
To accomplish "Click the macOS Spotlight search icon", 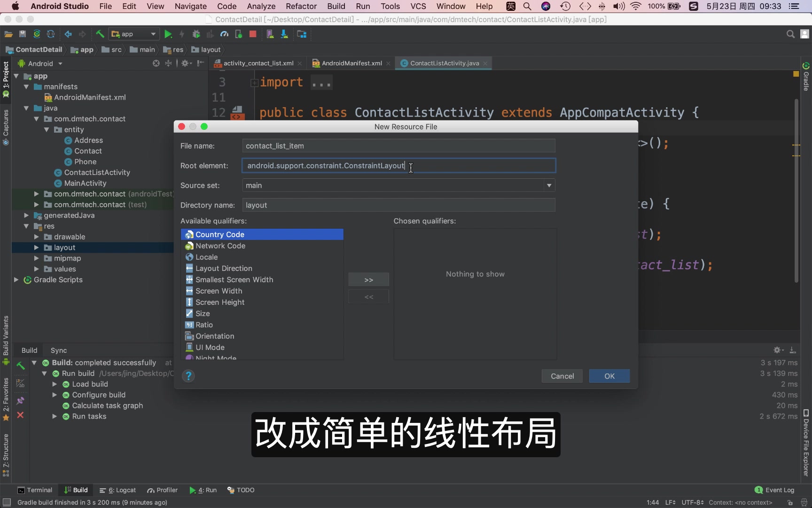I will [527, 6].
